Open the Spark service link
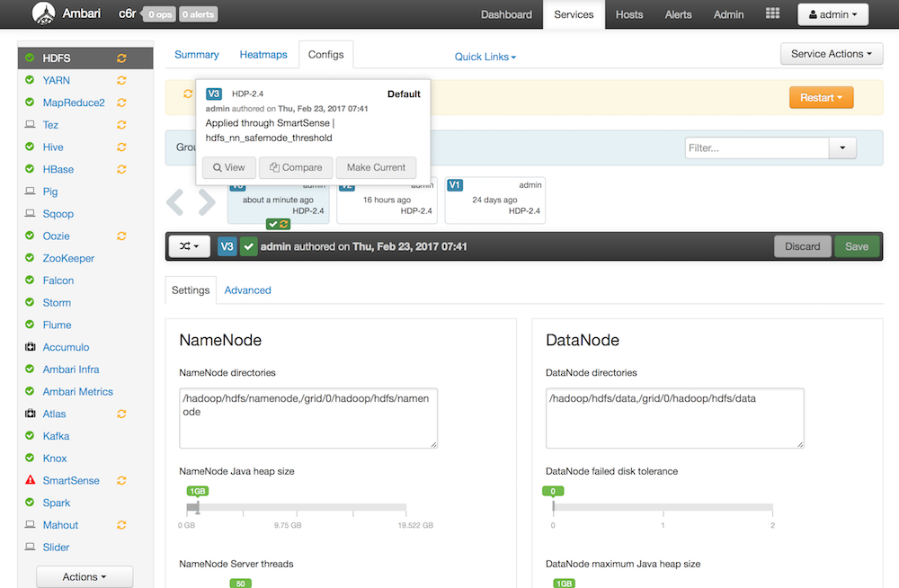899x588 pixels. (x=56, y=503)
